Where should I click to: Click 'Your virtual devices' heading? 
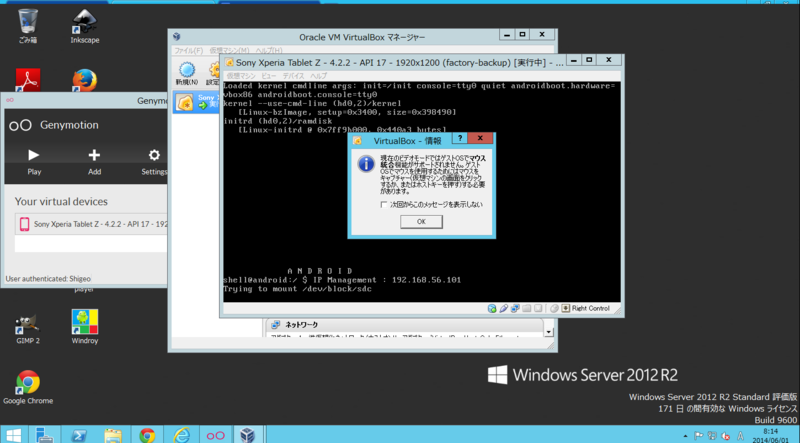click(x=61, y=202)
